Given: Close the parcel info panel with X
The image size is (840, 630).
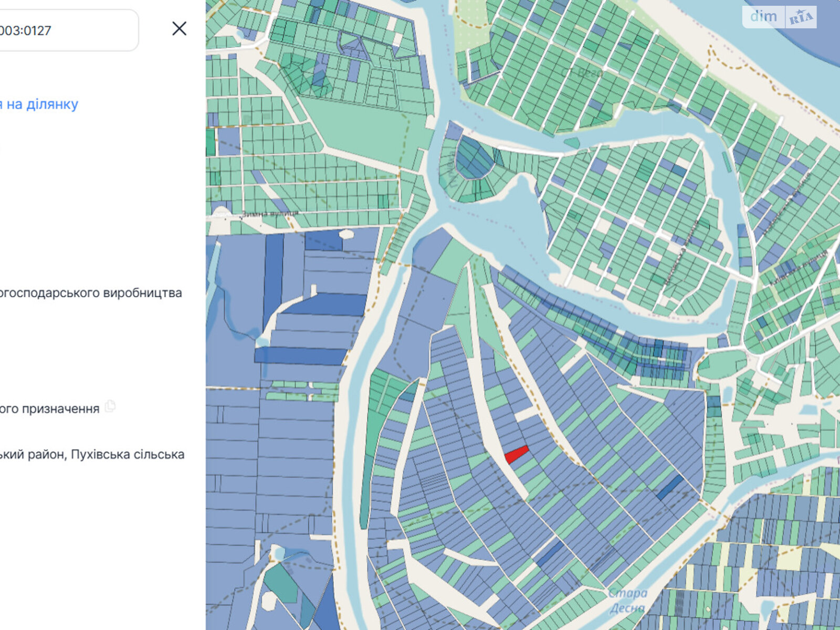Looking at the screenshot, I should (x=179, y=29).
